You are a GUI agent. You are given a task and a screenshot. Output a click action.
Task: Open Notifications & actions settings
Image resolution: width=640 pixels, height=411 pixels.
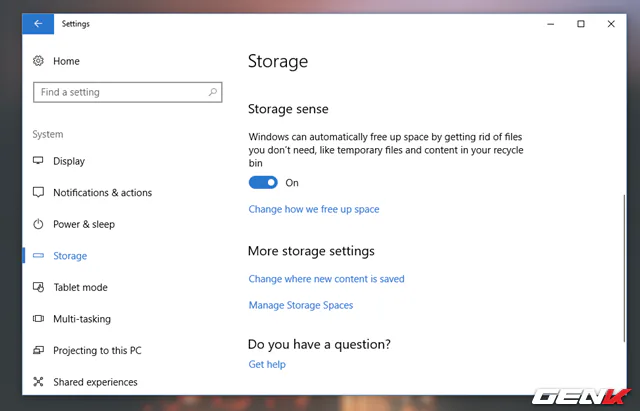click(x=102, y=193)
